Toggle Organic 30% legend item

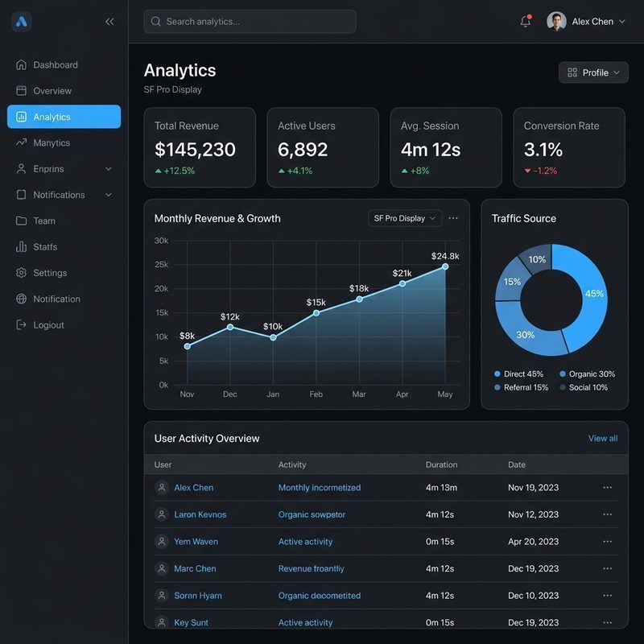[588, 374]
